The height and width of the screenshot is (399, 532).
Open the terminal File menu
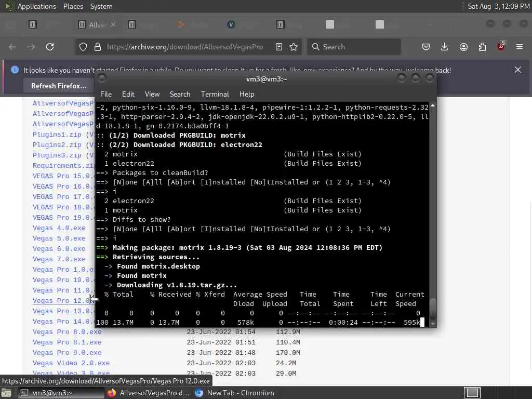(106, 95)
